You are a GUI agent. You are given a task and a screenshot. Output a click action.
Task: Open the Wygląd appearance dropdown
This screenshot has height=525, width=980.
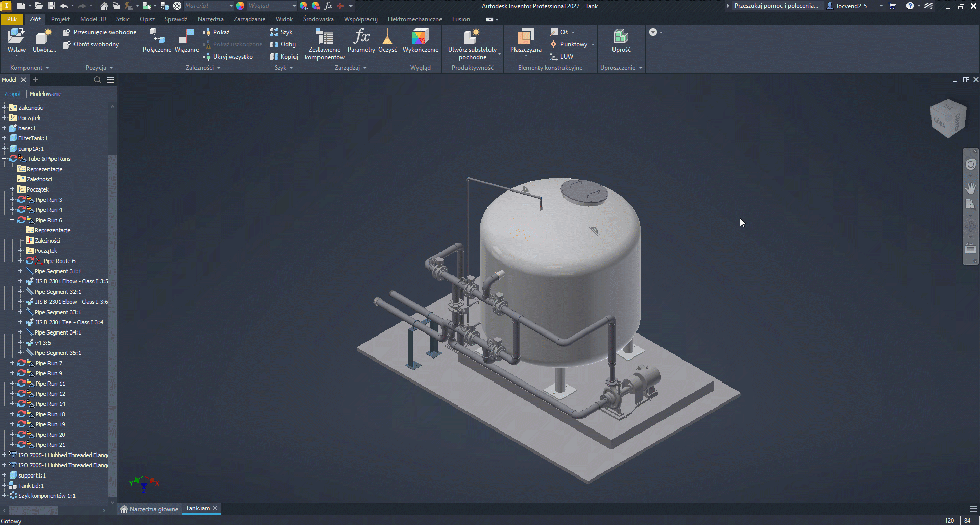(294, 6)
